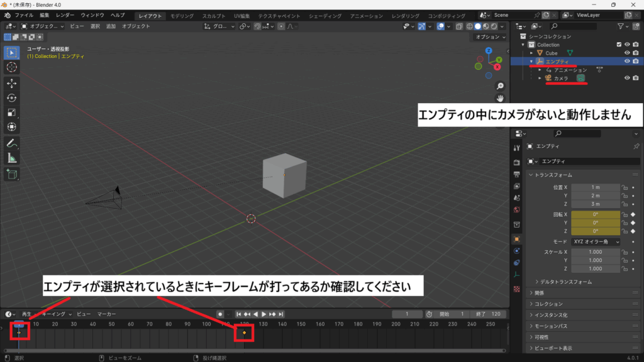
Task: Click the keyframe diamond at frame 120
Action: pos(244,332)
